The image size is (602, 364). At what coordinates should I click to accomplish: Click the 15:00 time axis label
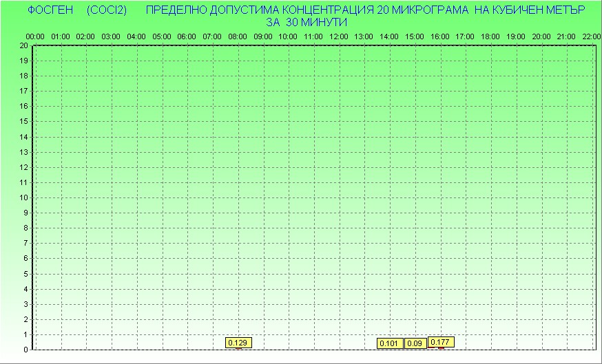click(415, 36)
